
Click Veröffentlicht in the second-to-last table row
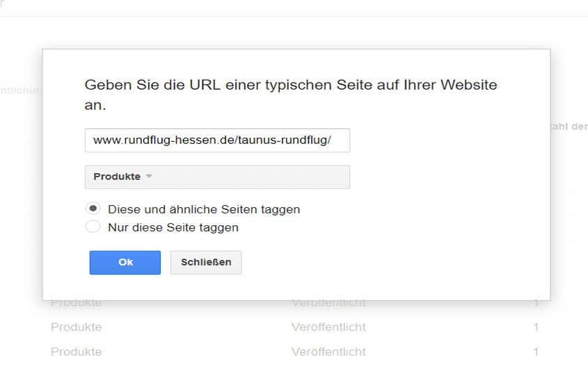click(x=328, y=327)
